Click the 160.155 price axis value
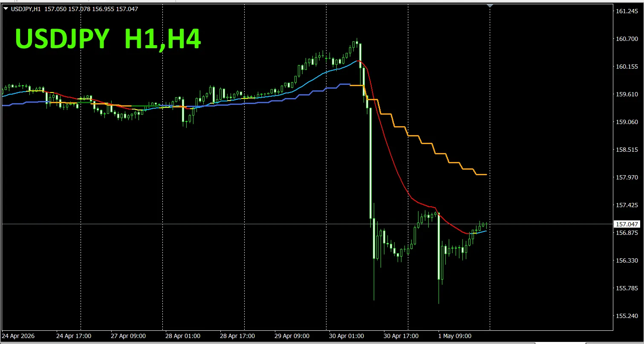This screenshot has width=644, height=344. [x=627, y=66]
